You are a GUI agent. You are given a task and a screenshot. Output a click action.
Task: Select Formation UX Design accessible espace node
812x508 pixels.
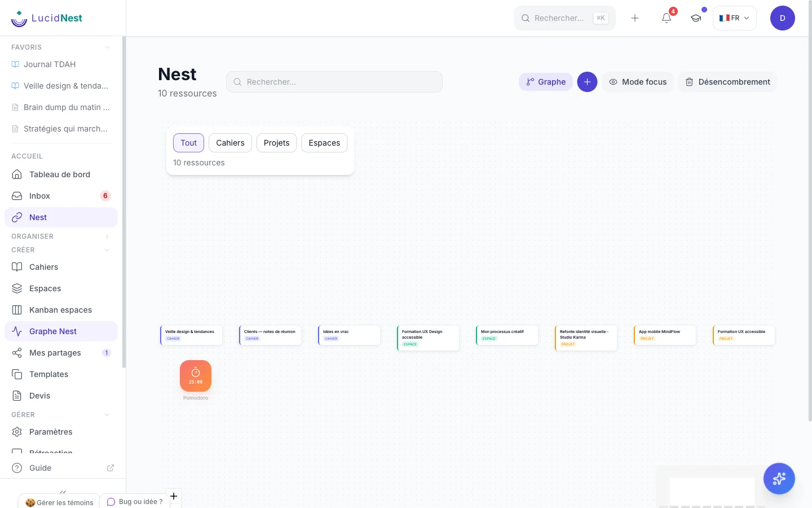[x=428, y=338]
